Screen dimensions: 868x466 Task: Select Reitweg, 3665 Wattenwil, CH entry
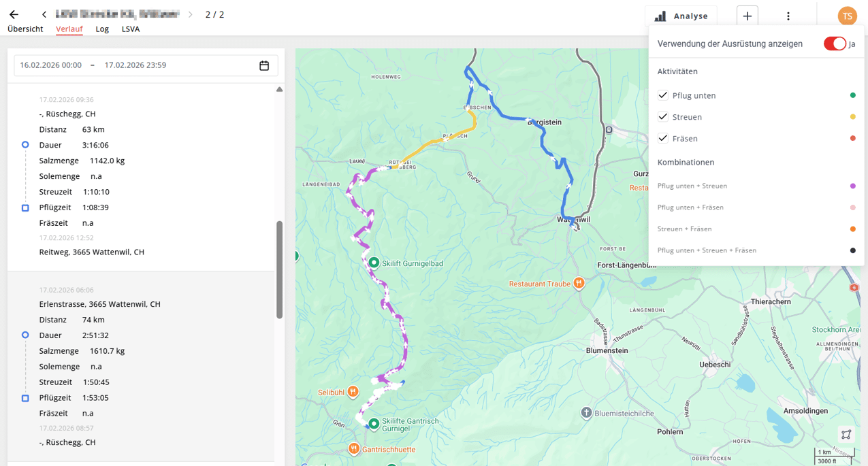pyautogui.click(x=92, y=252)
